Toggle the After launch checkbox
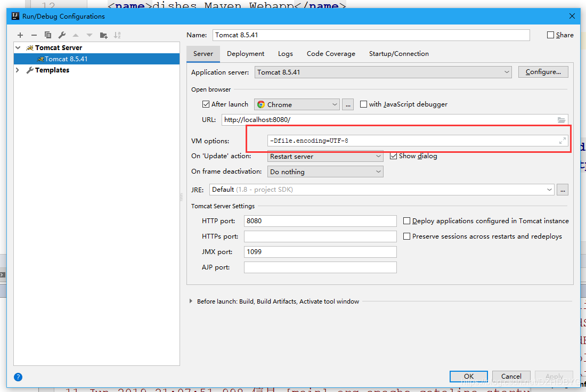The width and height of the screenshot is (586, 392). (x=206, y=104)
